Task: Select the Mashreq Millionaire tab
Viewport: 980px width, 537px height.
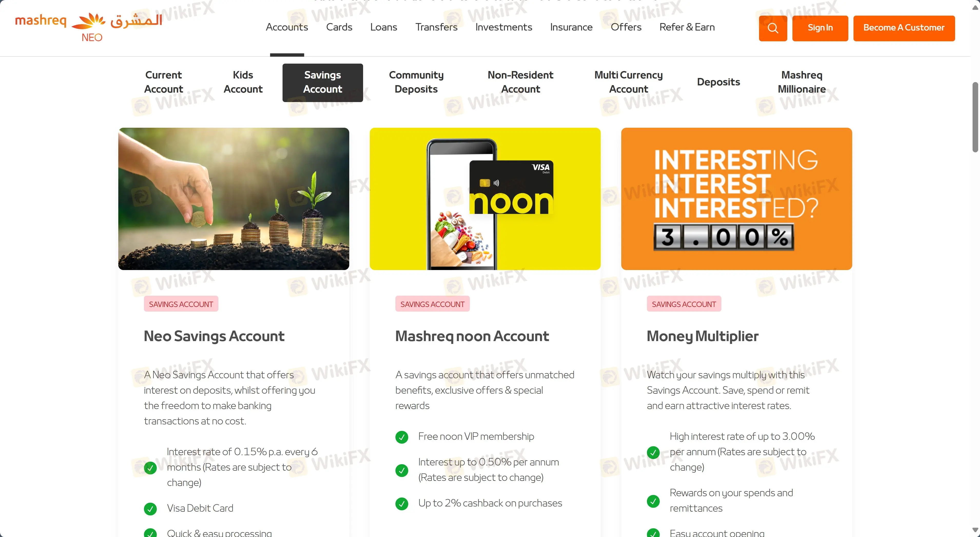Action: pos(802,82)
